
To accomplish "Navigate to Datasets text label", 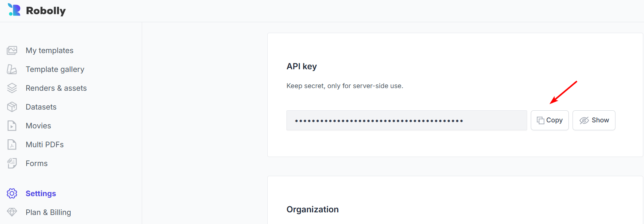I will pos(41,107).
